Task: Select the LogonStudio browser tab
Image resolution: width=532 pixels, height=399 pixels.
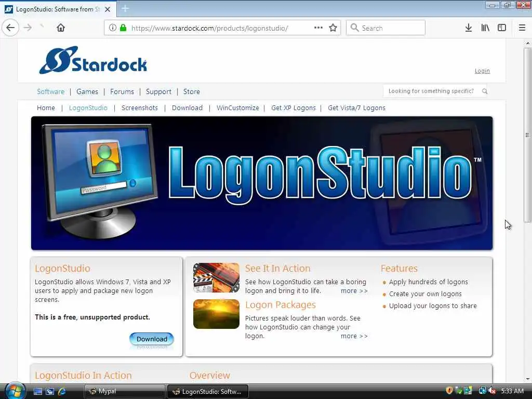Action: [58, 9]
